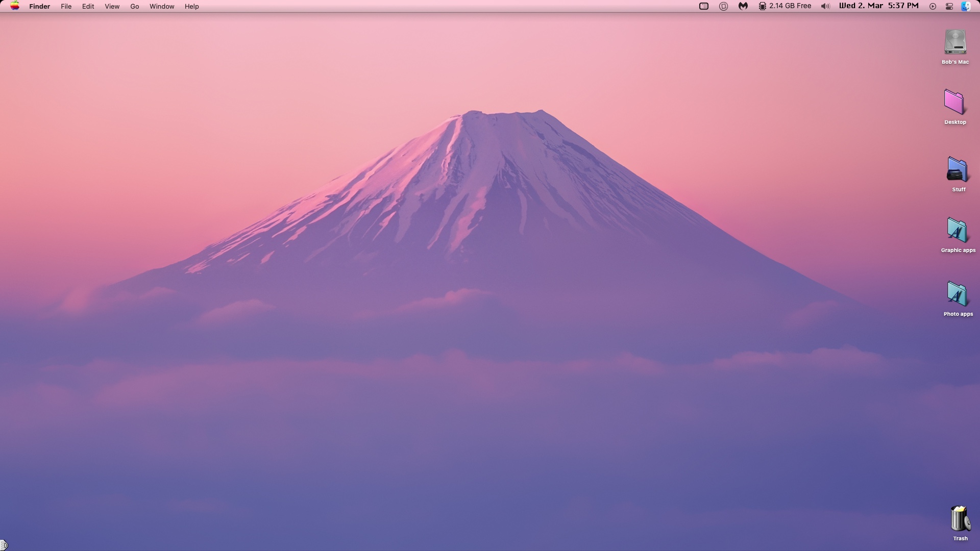Open the volume speaker control
The width and height of the screenshot is (980, 551).
825,6
